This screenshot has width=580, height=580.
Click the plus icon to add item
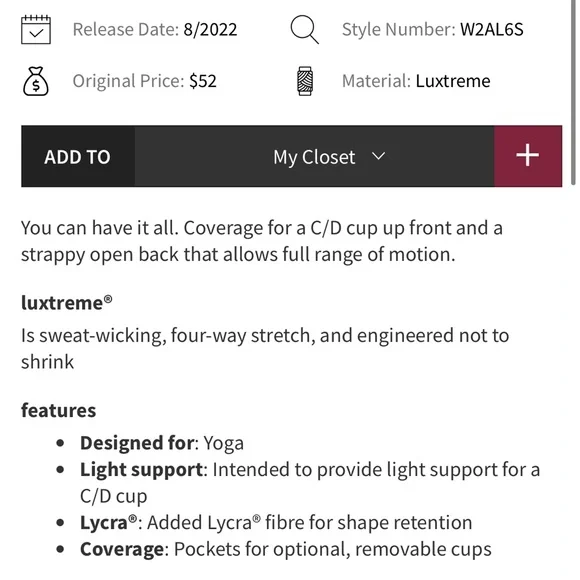pos(528,156)
